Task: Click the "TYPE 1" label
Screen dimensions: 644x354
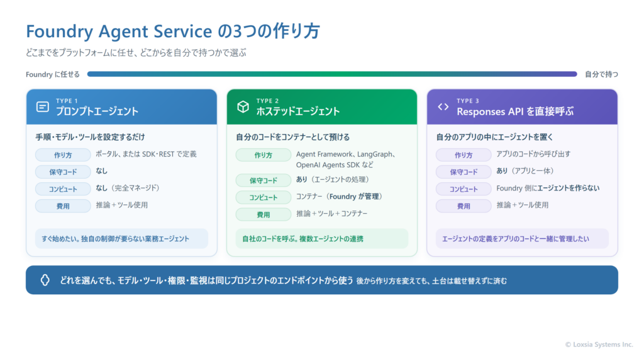Action: tap(67, 101)
